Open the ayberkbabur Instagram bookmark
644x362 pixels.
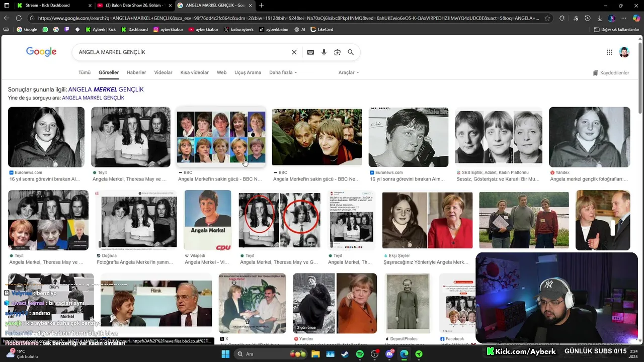tap(168, 30)
